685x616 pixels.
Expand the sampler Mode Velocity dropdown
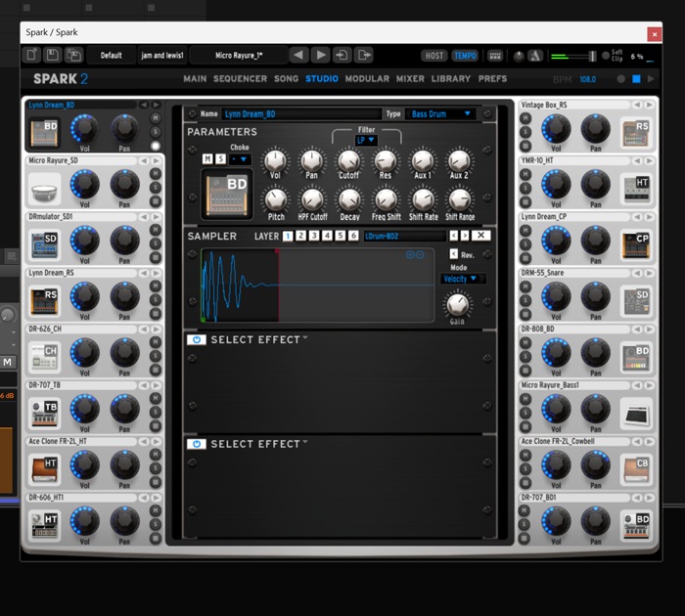pos(460,279)
